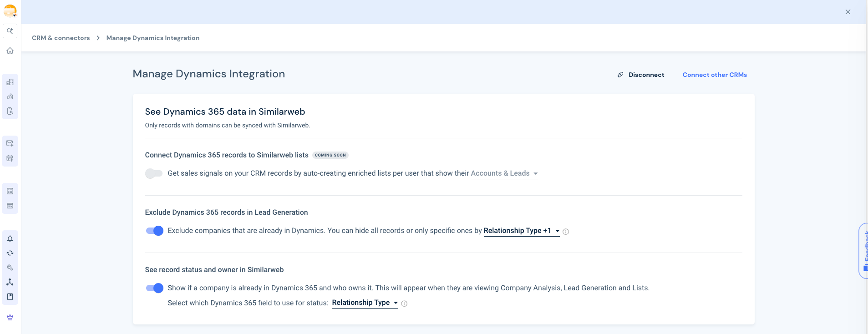Click 'Select which Dynamics 365 field' label
868x334 pixels.
(x=248, y=303)
